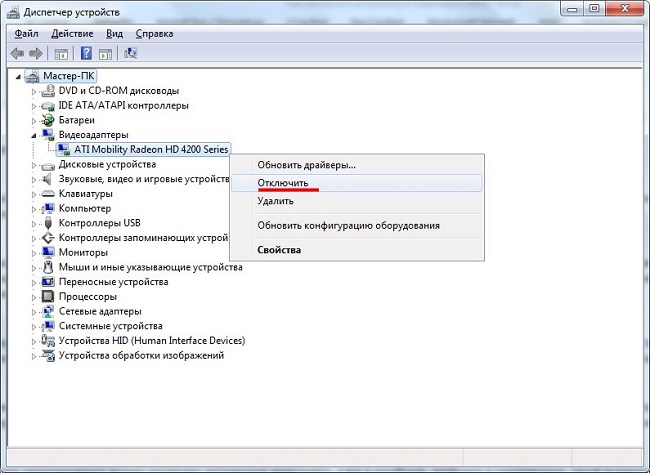
Task: Select the Батареи label text
Action: coord(77,120)
